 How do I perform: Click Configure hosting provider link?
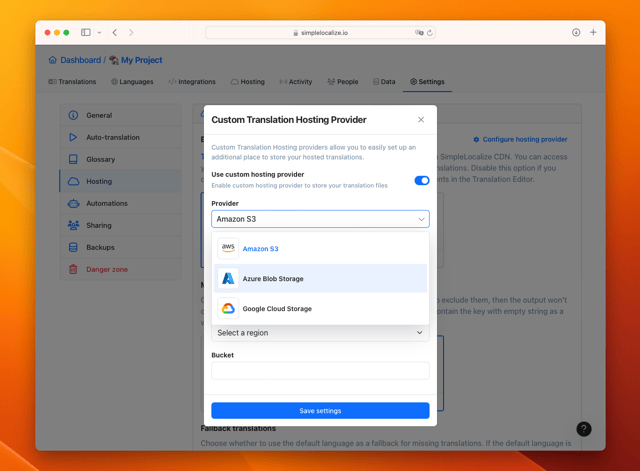[520, 140]
